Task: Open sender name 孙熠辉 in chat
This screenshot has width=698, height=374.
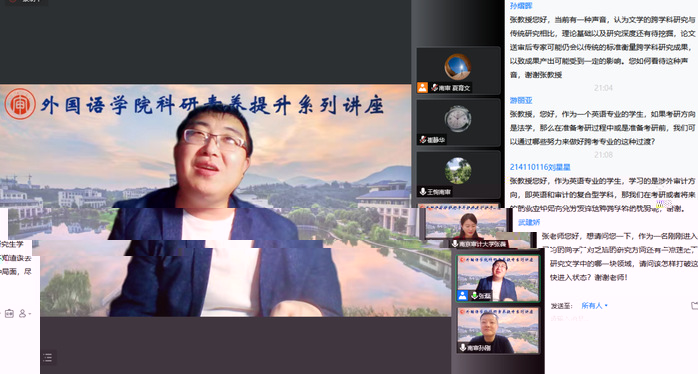Action: click(x=521, y=6)
